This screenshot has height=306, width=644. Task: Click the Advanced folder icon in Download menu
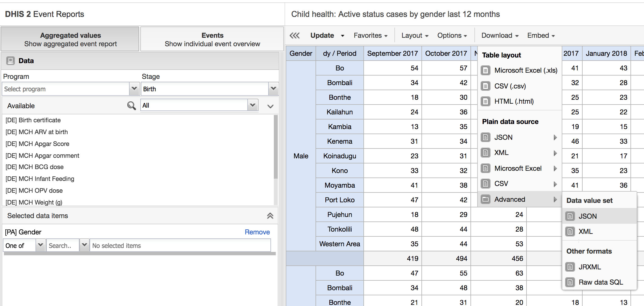point(485,199)
